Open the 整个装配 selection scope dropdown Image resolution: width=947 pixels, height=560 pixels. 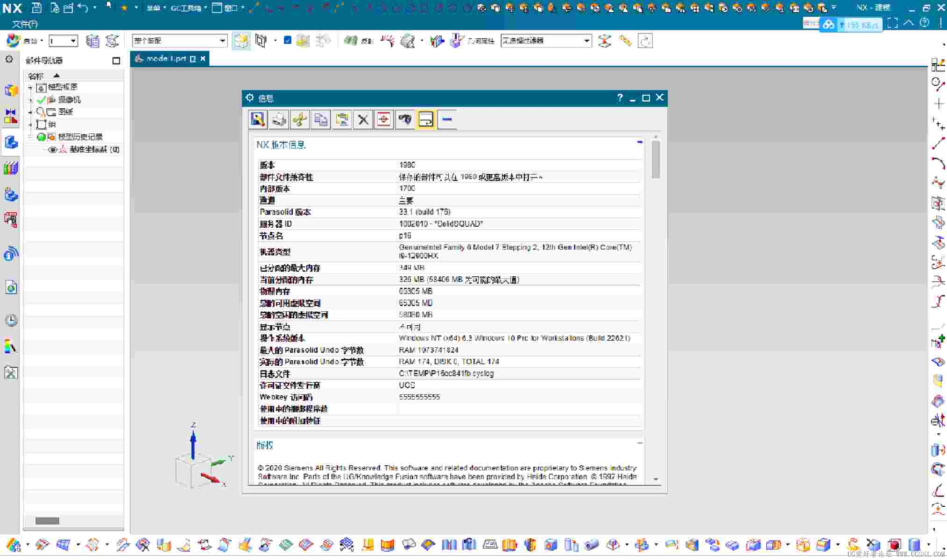click(179, 41)
